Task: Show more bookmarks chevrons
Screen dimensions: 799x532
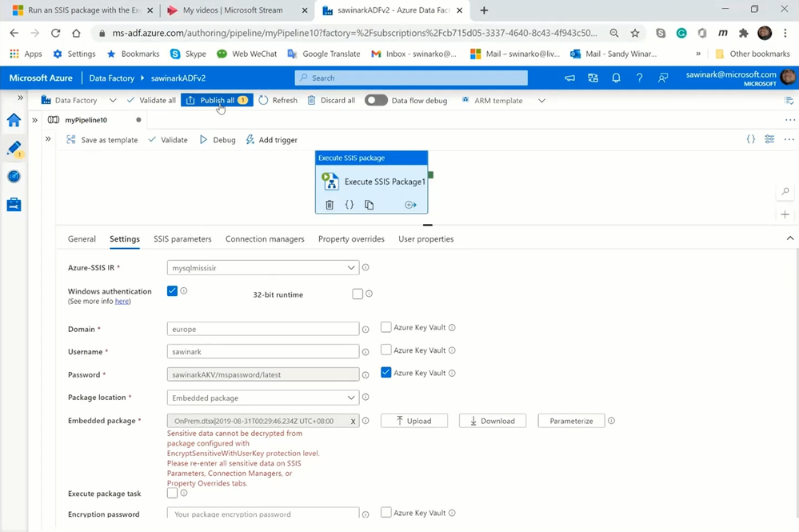Action: 698,54
